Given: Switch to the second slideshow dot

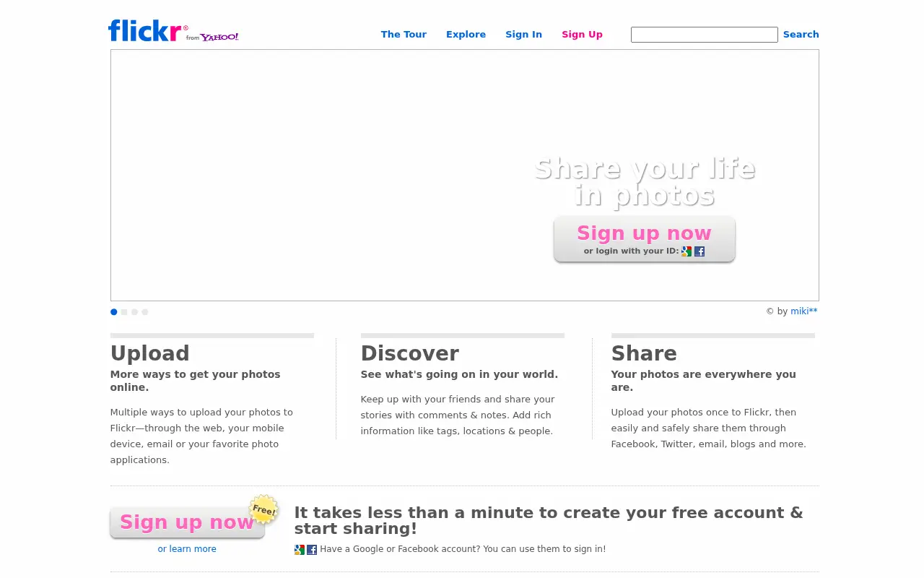Looking at the screenshot, I should tap(124, 312).
